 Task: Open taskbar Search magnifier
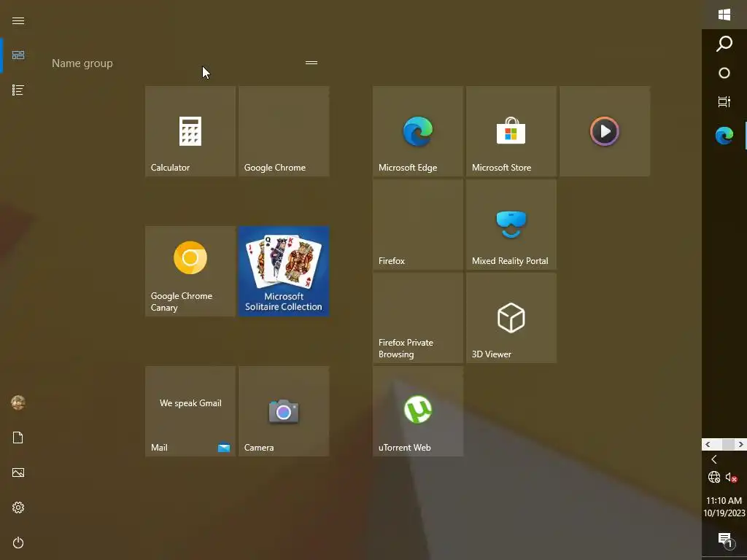pyautogui.click(x=724, y=44)
